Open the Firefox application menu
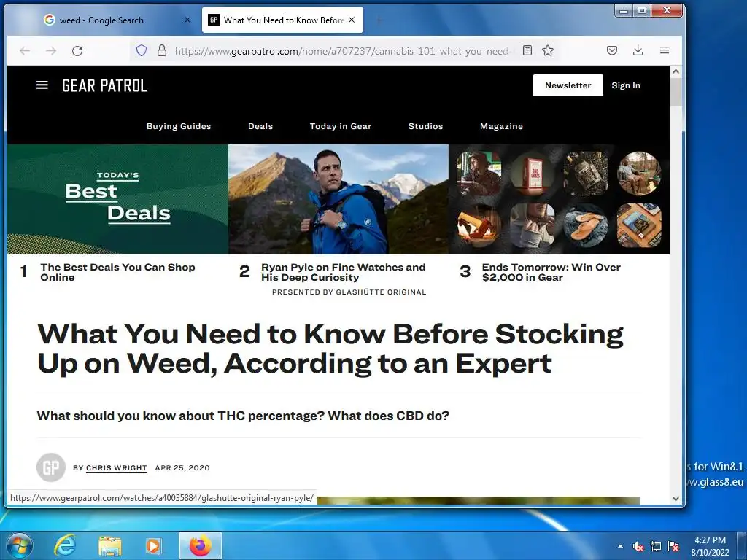This screenshot has width=747, height=560. click(665, 50)
